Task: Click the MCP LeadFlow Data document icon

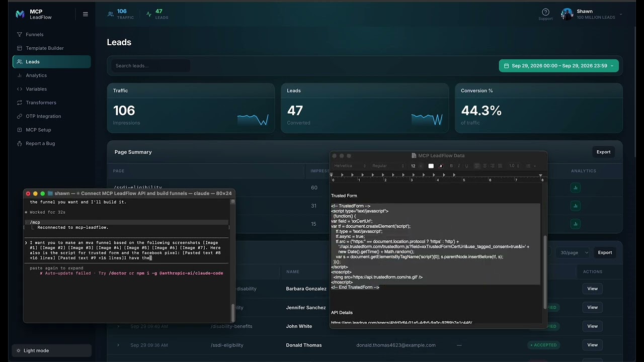Action: 414,156
